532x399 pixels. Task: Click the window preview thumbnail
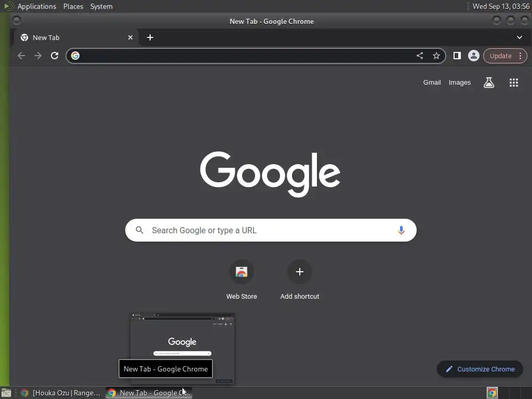click(x=182, y=349)
